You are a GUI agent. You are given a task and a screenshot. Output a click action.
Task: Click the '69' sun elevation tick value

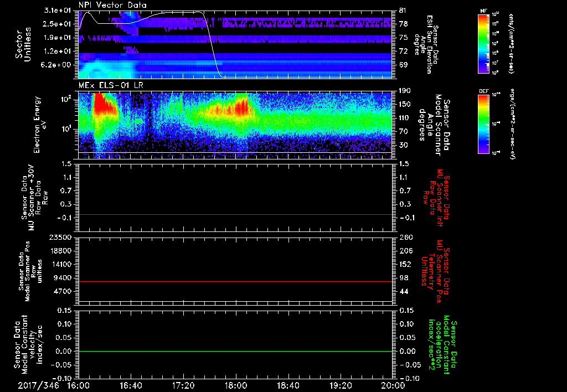pos(404,65)
